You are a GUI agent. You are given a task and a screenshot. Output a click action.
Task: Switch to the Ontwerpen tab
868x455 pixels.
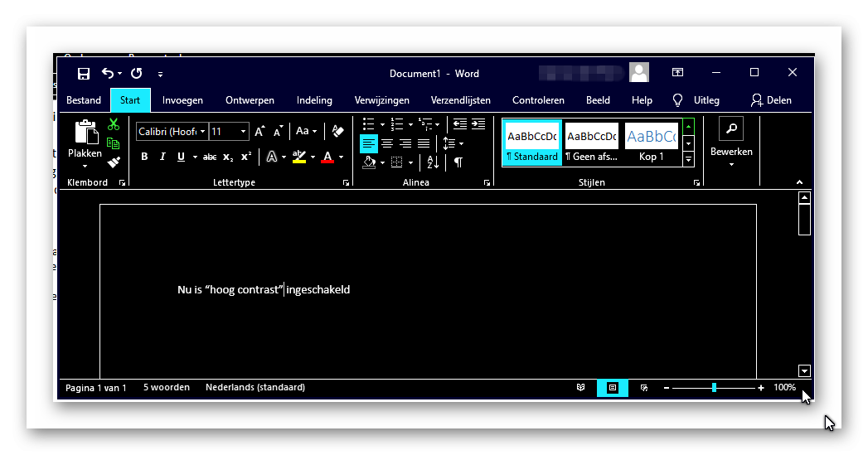click(x=250, y=100)
